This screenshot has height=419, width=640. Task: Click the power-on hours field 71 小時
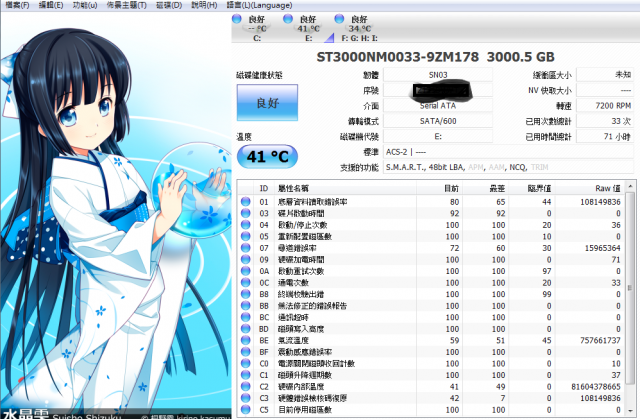605,136
